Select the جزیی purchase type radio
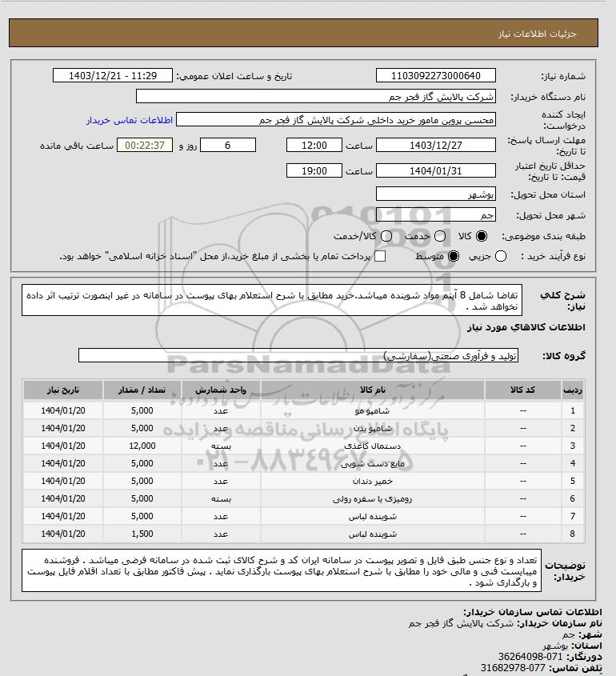Viewport: 616px width, 676px height. pos(501,257)
